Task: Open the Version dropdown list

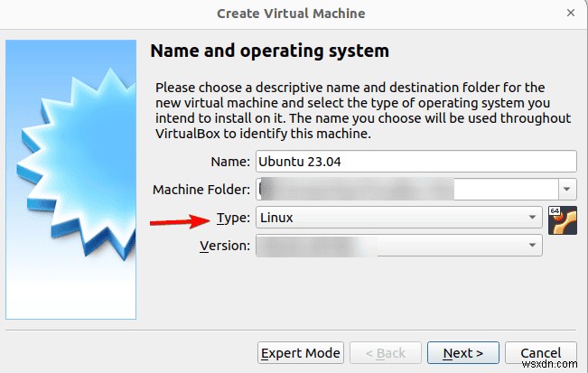Action: click(x=399, y=245)
